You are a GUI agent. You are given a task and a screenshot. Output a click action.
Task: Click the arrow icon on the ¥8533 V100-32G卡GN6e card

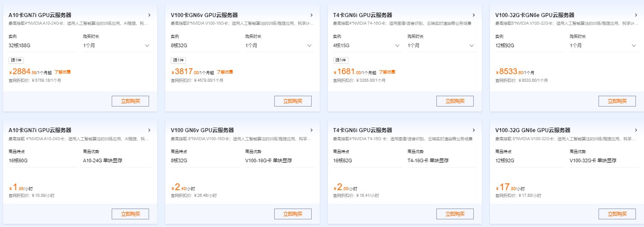click(635, 15)
